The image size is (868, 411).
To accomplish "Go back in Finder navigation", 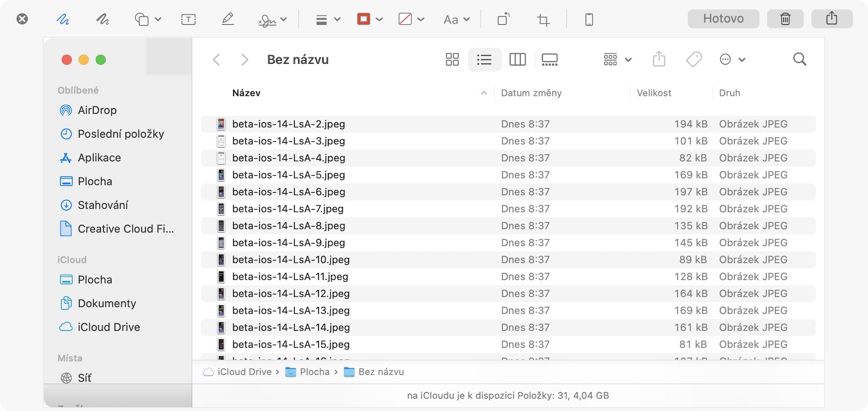I will (x=217, y=60).
